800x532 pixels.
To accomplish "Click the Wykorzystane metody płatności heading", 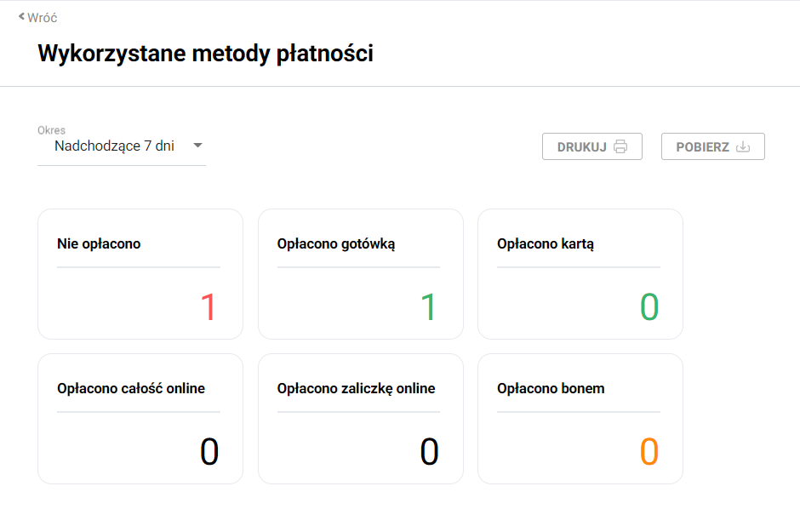I will [x=206, y=54].
